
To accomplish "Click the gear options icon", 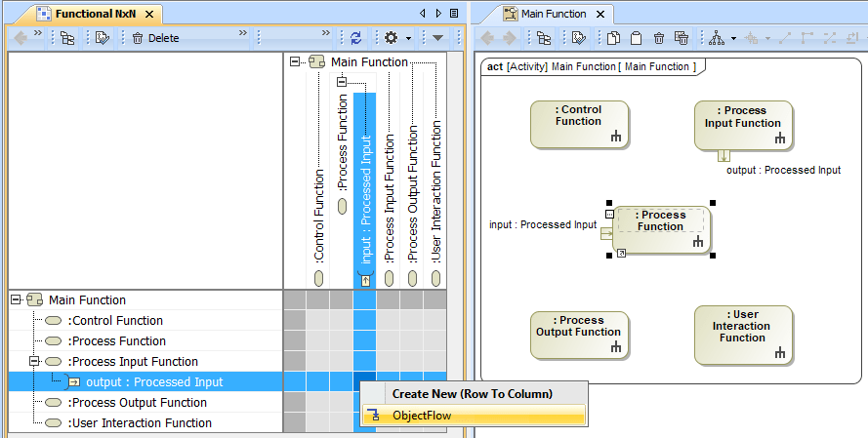I will [391, 38].
